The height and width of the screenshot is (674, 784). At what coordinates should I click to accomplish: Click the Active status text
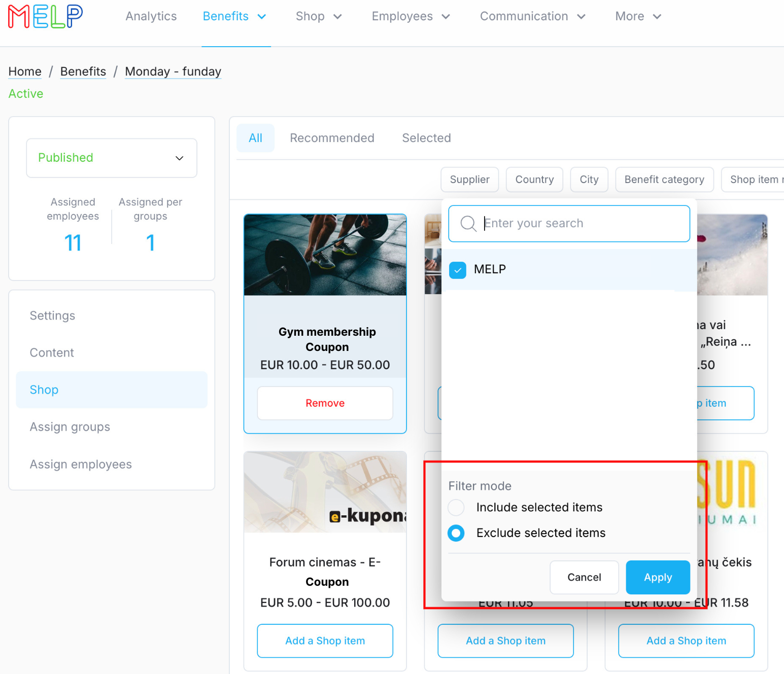26,94
